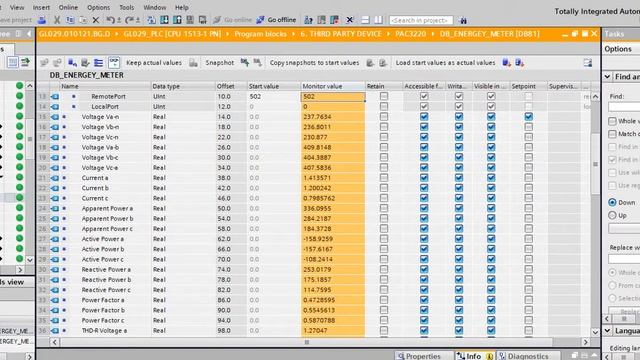This screenshot has width=640, height=360.
Task: Open the View menu
Action: point(17,7)
